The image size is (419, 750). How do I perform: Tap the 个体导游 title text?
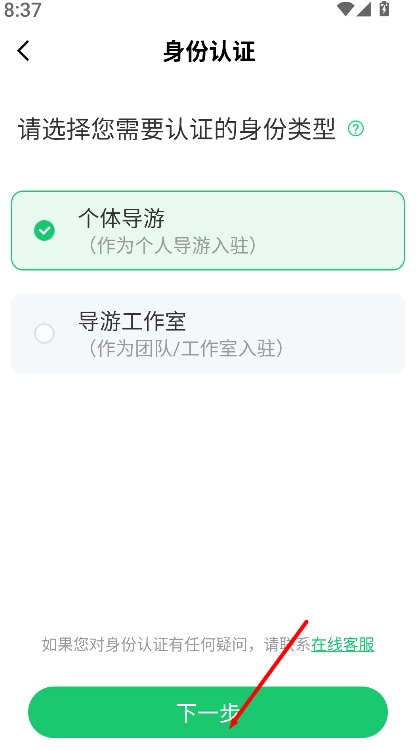pyautogui.click(x=121, y=219)
